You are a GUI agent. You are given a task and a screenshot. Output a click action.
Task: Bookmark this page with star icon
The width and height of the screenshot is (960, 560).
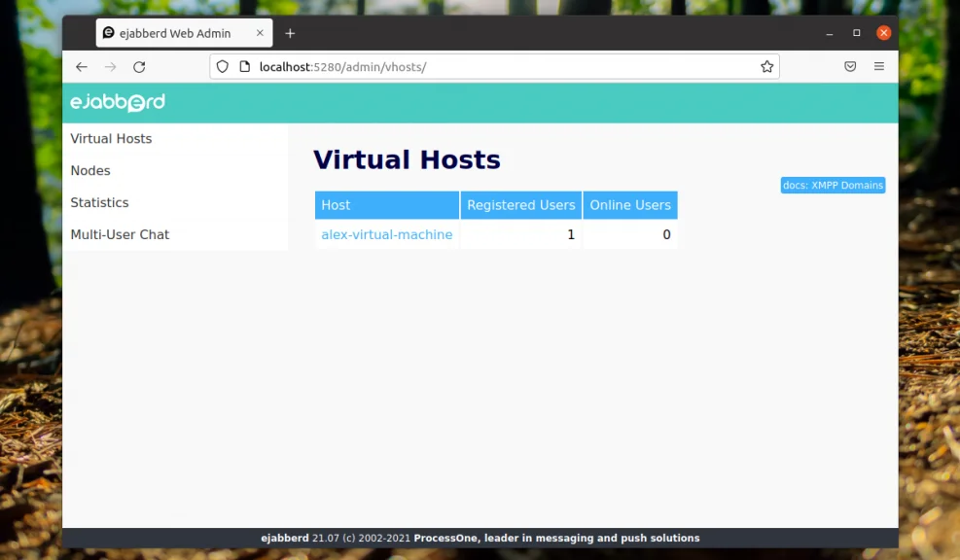[x=766, y=67]
